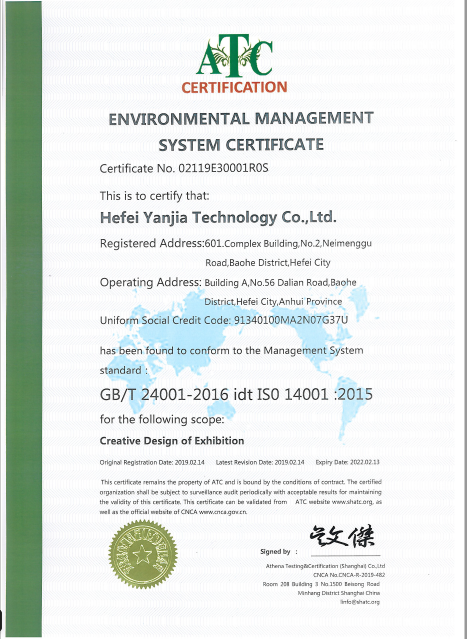
Task: Click Latest Revision Date: 2019.02.14
Action: click(260, 463)
